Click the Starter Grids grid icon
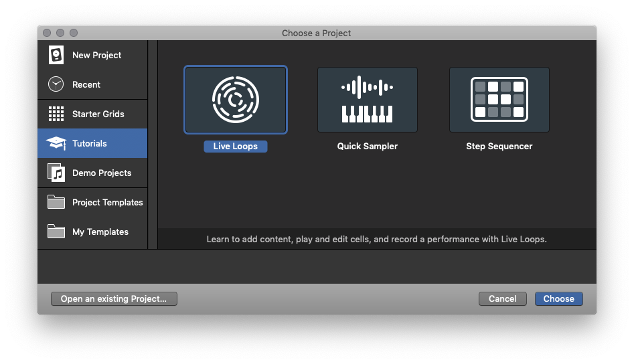This screenshot has width=634, height=364. pos(56,114)
